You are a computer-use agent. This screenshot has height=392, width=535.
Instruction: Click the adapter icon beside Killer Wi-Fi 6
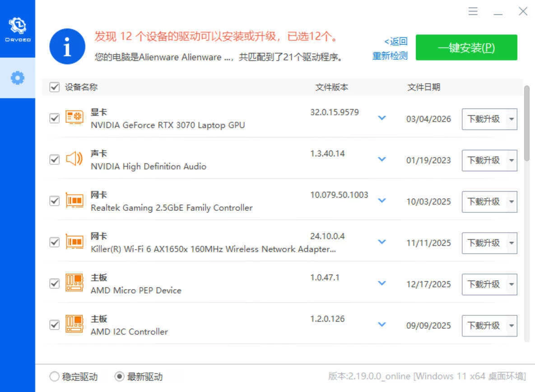click(x=74, y=242)
